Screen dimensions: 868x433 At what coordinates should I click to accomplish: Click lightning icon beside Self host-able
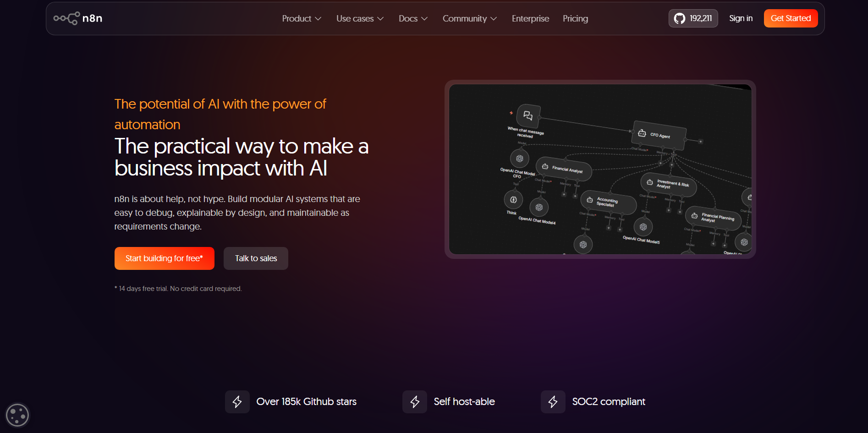point(415,402)
